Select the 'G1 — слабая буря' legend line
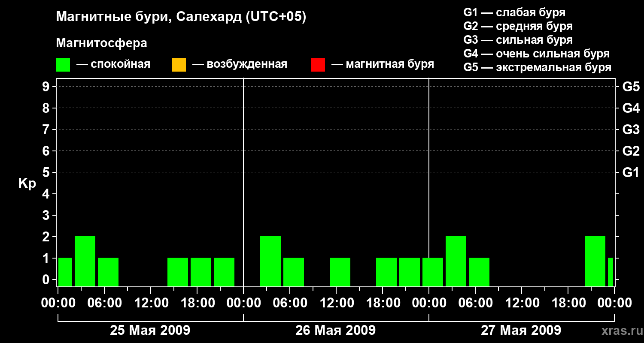The width and height of the screenshot is (644, 343). coord(514,12)
